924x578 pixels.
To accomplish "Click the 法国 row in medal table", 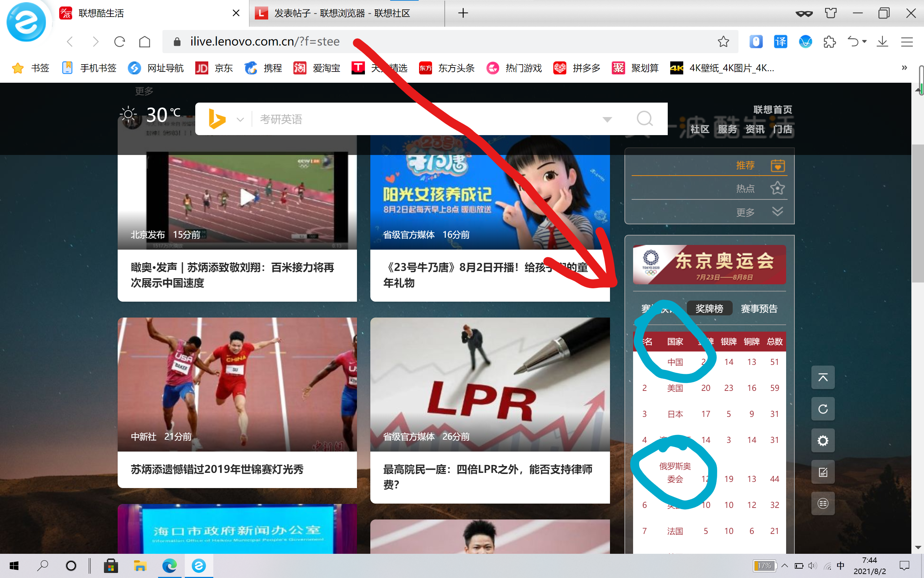I will point(709,531).
